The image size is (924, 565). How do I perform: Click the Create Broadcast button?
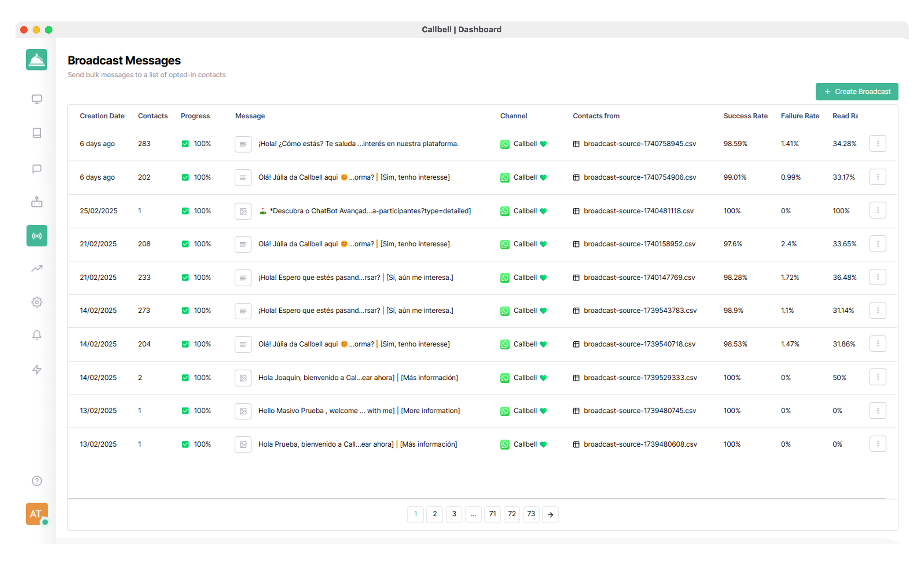[857, 92]
